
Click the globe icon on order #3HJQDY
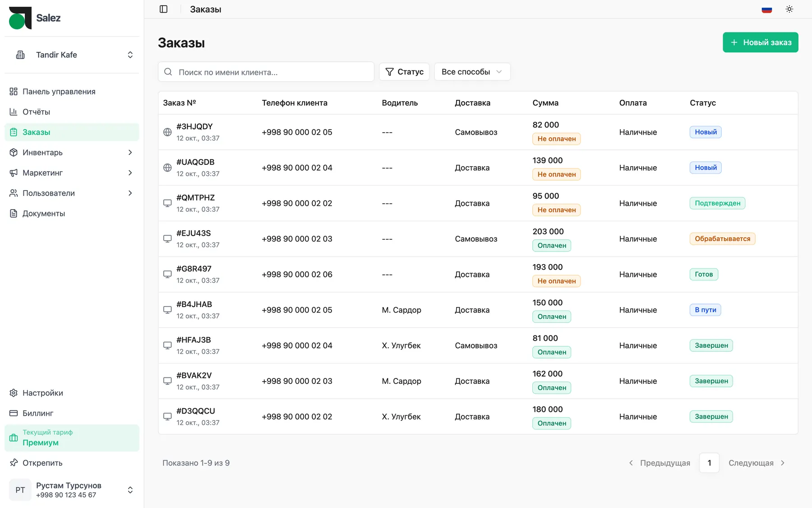[x=167, y=132]
